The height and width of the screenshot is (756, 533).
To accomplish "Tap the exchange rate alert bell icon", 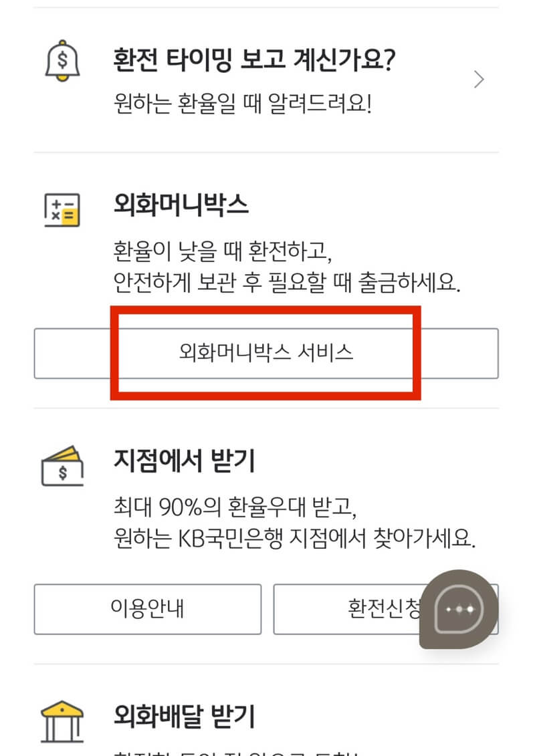I will 62,60.
